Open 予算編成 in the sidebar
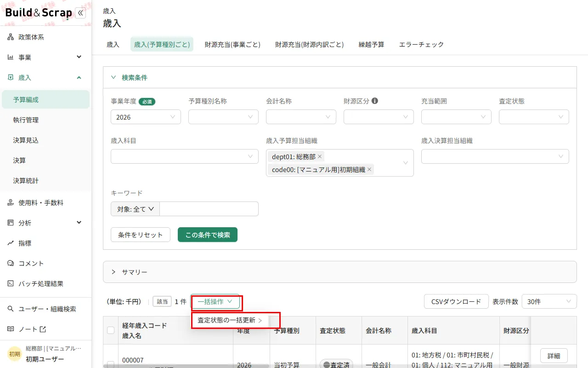 click(x=45, y=99)
